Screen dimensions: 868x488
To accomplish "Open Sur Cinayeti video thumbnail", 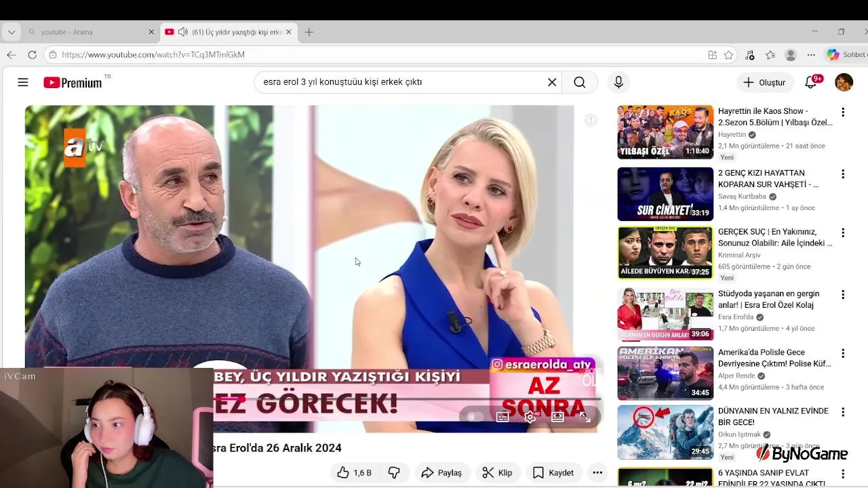I will (665, 194).
